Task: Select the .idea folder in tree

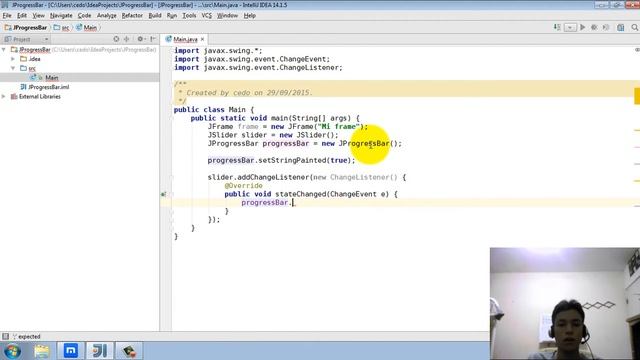Action: 30,59
